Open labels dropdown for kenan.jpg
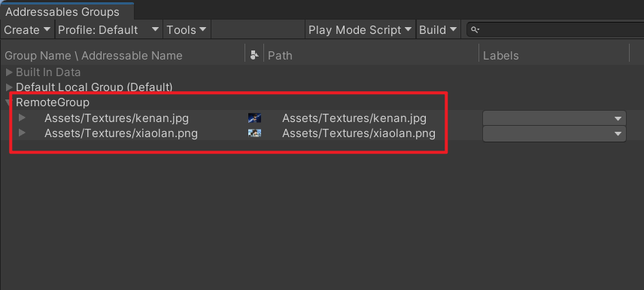The image size is (644, 290). tap(554, 118)
